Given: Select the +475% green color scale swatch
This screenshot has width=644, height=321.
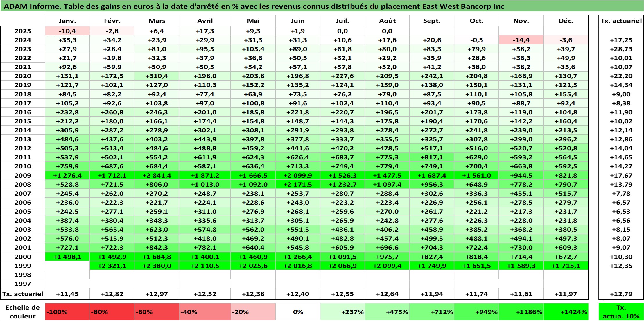Looking at the screenshot, I should tap(387, 312).
